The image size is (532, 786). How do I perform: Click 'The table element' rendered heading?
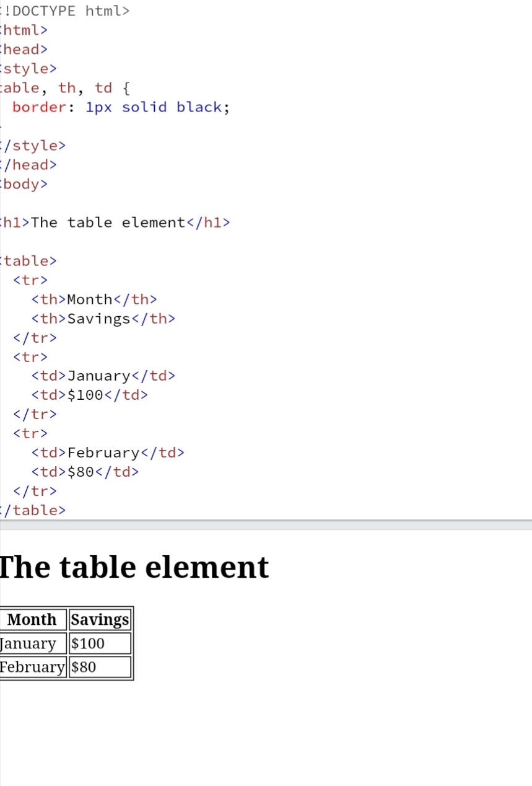pyautogui.click(x=133, y=566)
